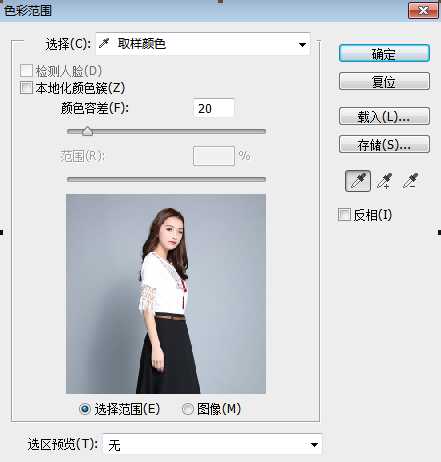Click the 颜色容差 value field

213,108
